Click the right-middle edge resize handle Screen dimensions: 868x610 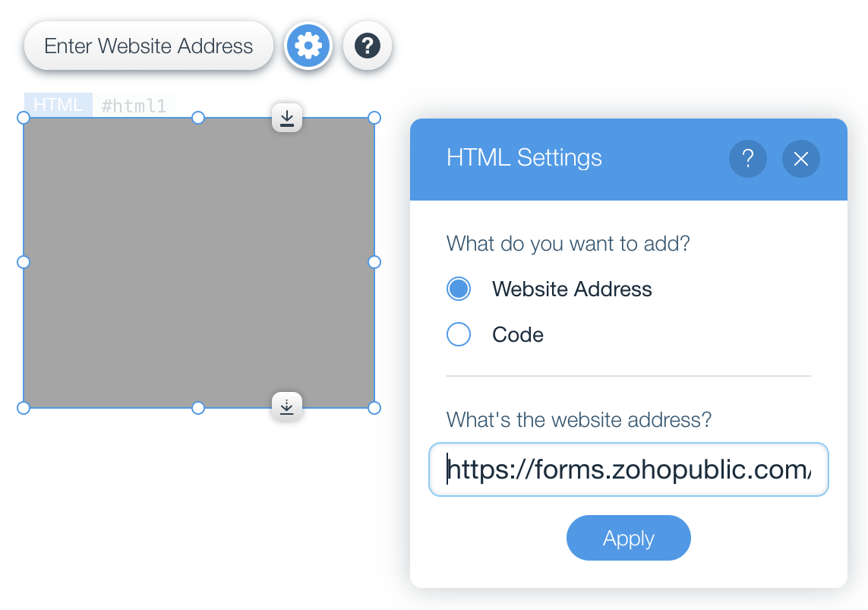coord(374,262)
